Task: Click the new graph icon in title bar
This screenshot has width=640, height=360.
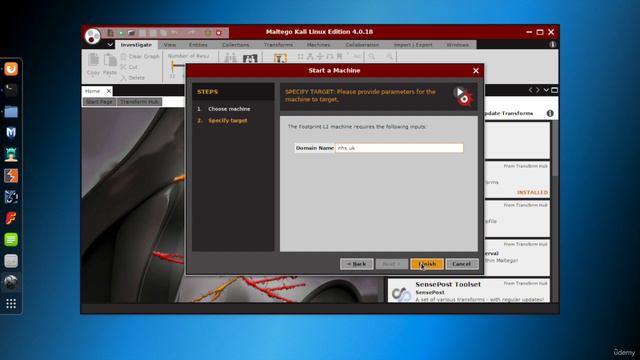Action: [110, 33]
